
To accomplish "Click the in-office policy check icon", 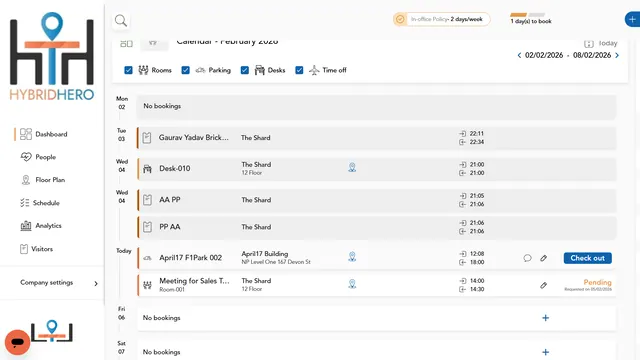I will (400, 19).
